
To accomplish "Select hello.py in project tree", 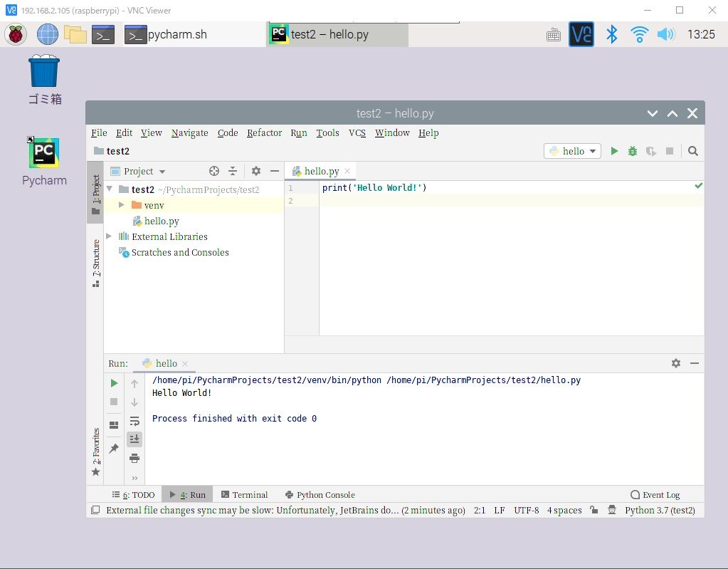I will click(162, 221).
